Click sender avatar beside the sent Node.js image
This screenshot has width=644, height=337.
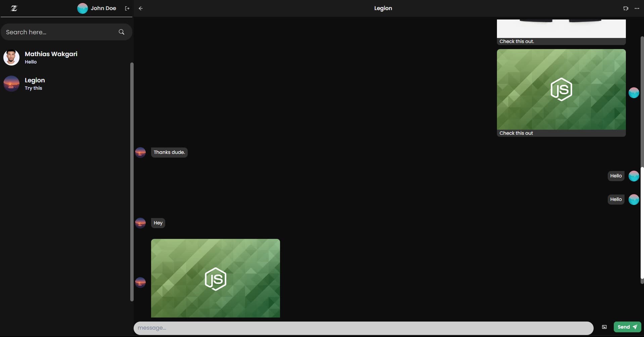point(634,93)
